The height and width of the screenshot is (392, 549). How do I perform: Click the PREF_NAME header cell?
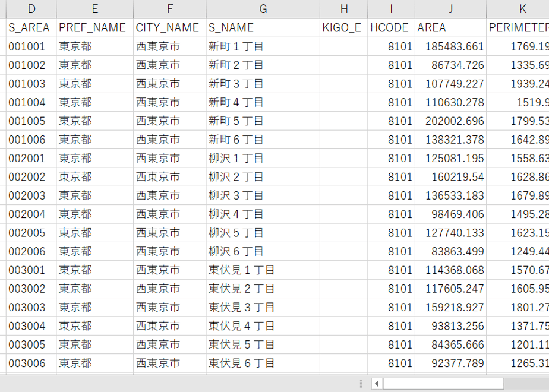click(x=95, y=28)
